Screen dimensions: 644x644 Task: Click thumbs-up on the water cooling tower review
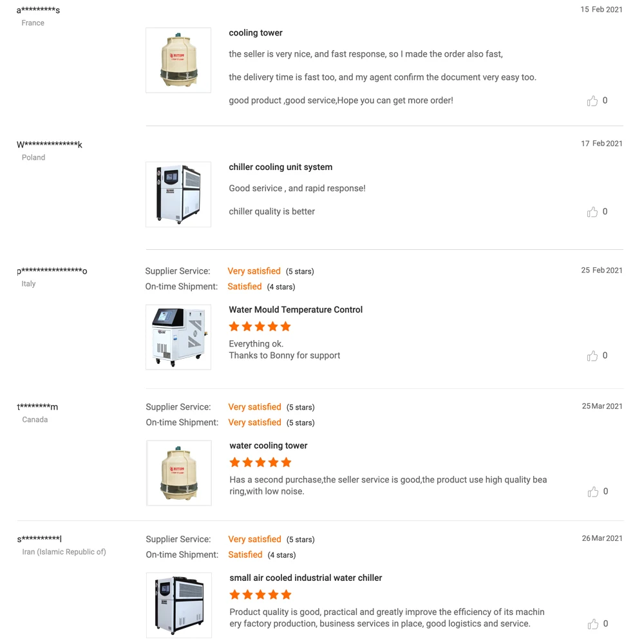point(592,491)
